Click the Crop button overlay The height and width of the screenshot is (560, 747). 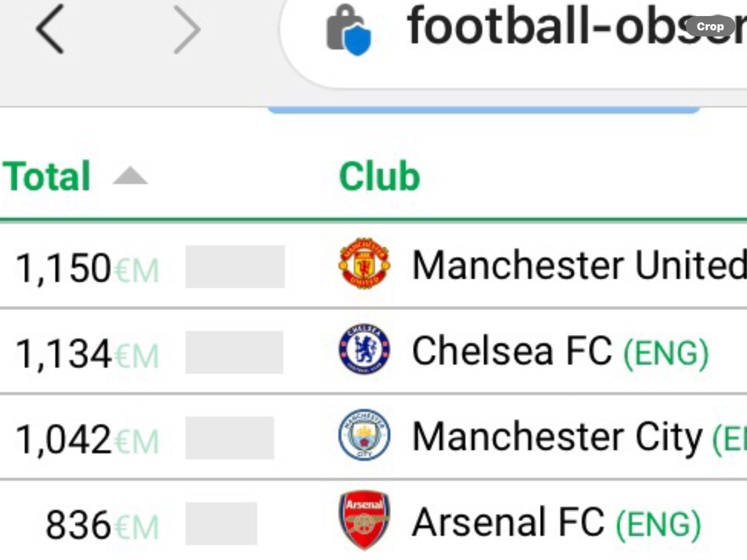pos(710,26)
